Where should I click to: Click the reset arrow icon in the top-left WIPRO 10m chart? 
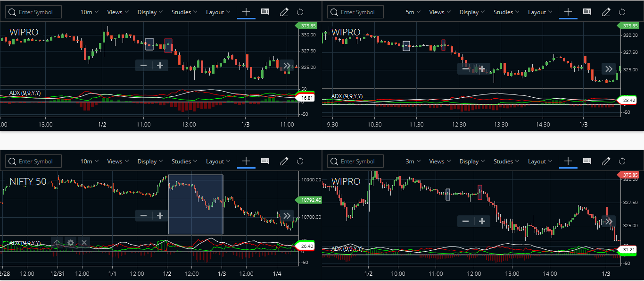coord(300,12)
